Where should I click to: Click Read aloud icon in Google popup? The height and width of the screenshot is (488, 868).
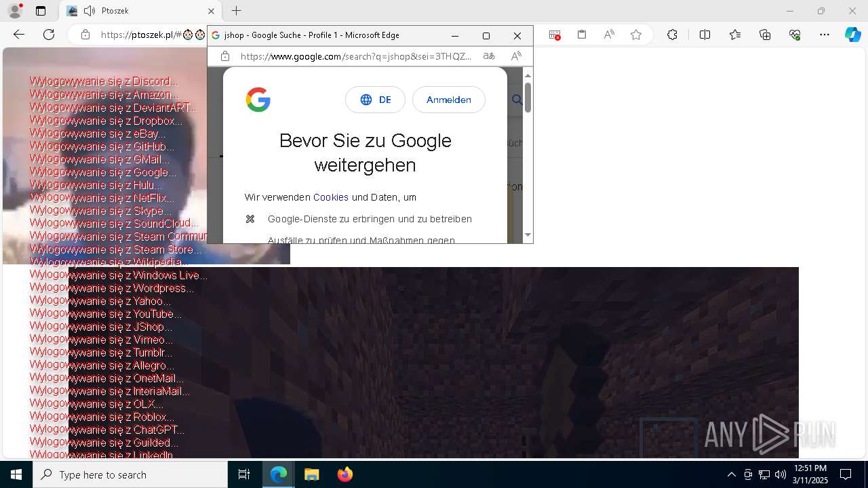[x=516, y=56]
